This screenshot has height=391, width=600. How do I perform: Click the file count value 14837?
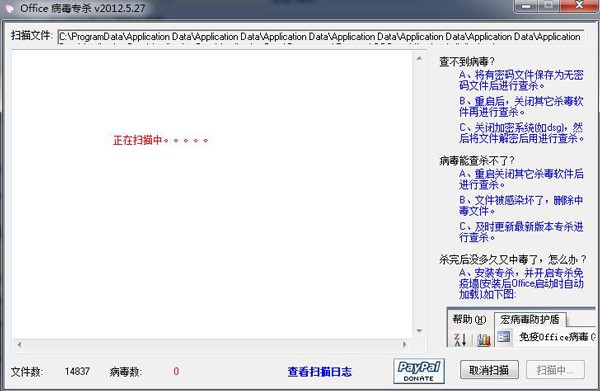[77, 371]
